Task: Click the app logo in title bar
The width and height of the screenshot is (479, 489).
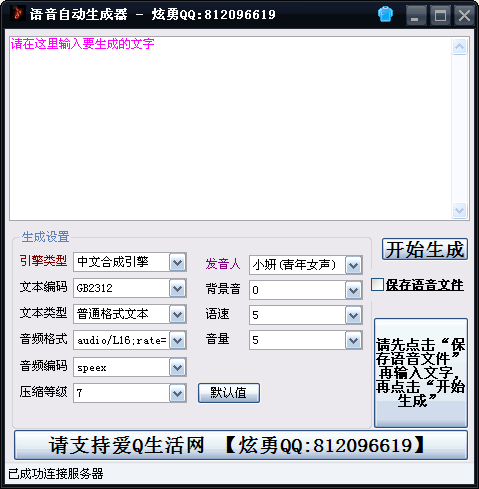Action: tap(17, 14)
